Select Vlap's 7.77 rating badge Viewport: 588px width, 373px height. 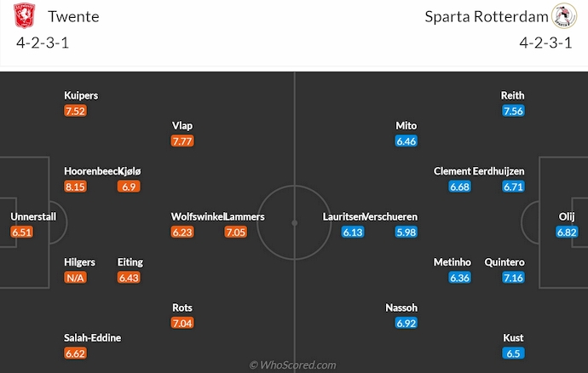182,141
